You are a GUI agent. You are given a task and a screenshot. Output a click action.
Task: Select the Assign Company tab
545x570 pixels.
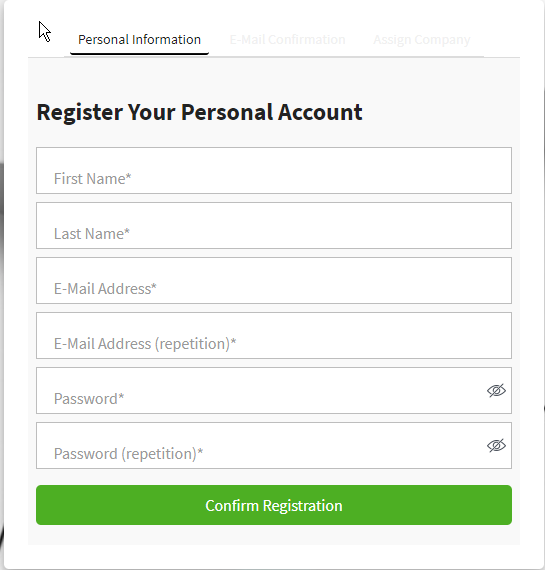click(422, 40)
